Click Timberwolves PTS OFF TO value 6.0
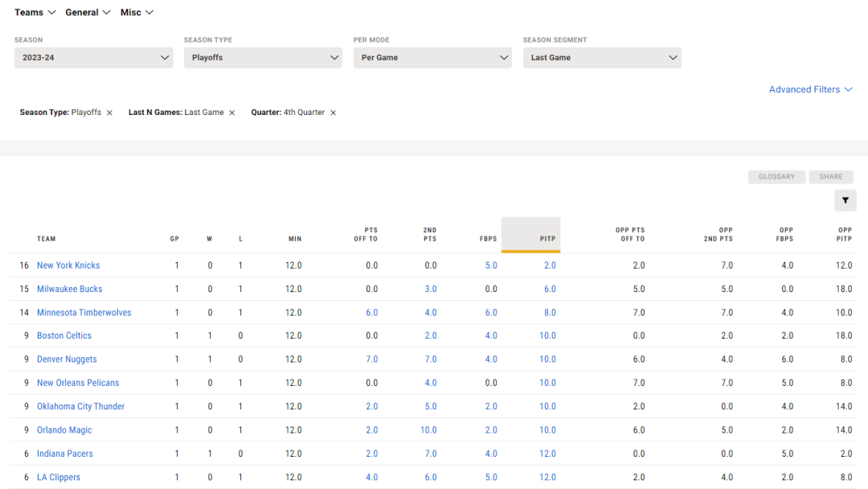This screenshot has height=489, width=868. click(371, 312)
